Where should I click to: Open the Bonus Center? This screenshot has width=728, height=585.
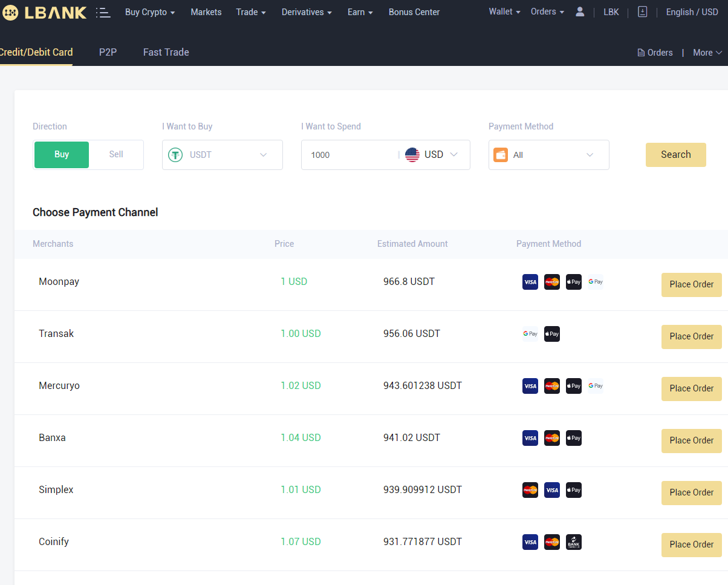(x=414, y=12)
